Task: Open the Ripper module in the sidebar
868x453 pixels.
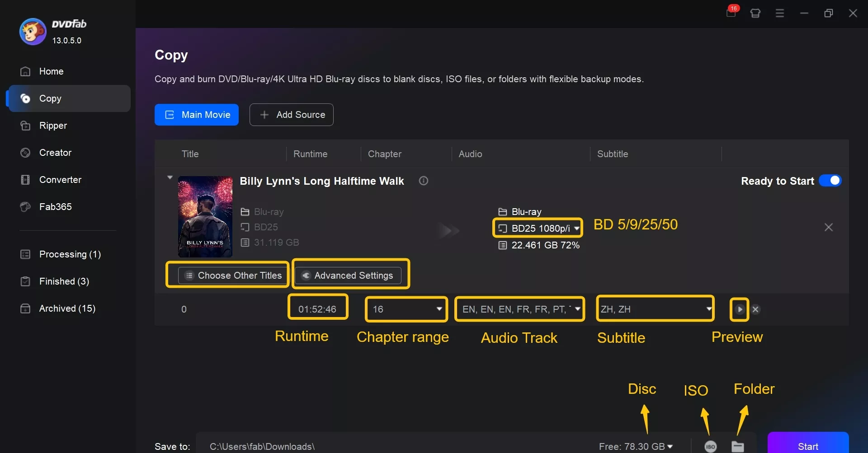Action: click(x=52, y=126)
